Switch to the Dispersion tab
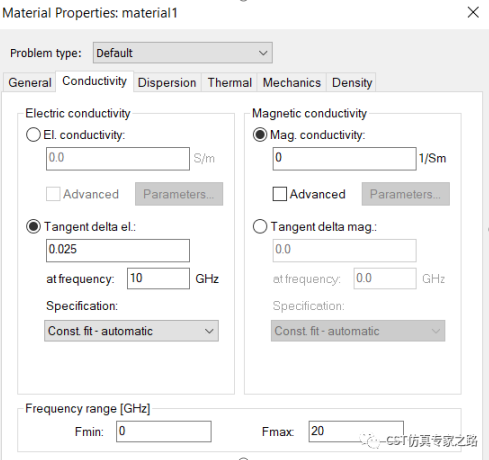 tap(167, 82)
